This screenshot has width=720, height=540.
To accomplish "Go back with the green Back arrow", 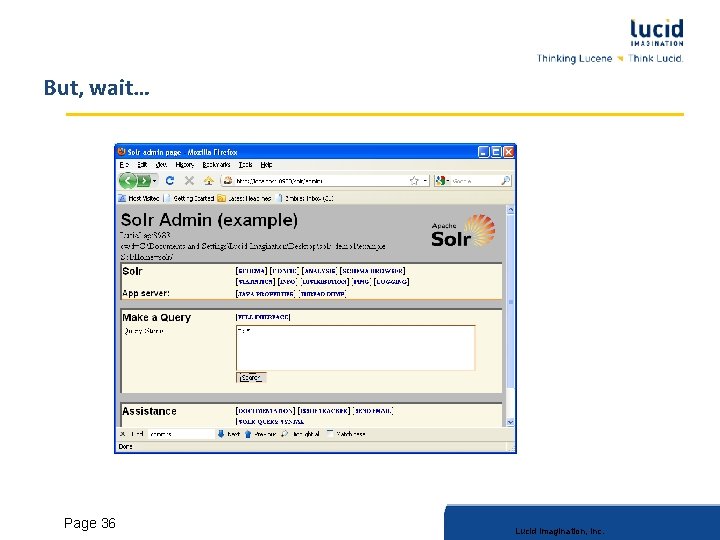I will (128, 181).
